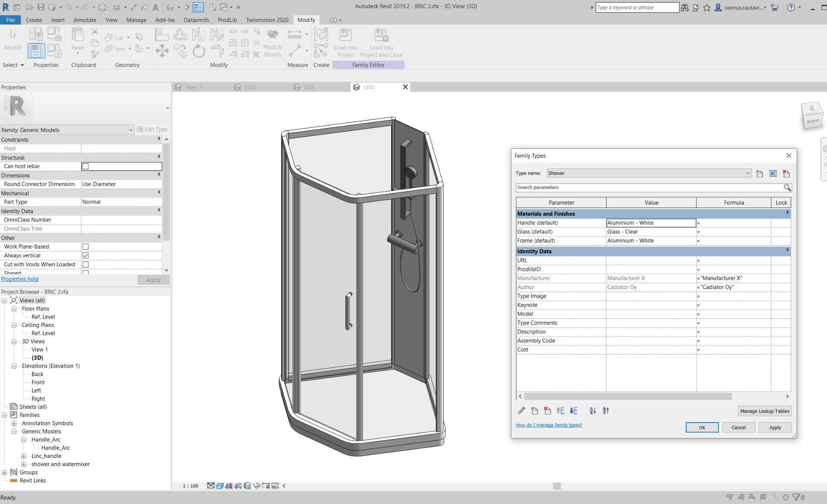Select Front elevation in Project Browser
The height and width of the screenshot is (504, 827).
[38, 382]
